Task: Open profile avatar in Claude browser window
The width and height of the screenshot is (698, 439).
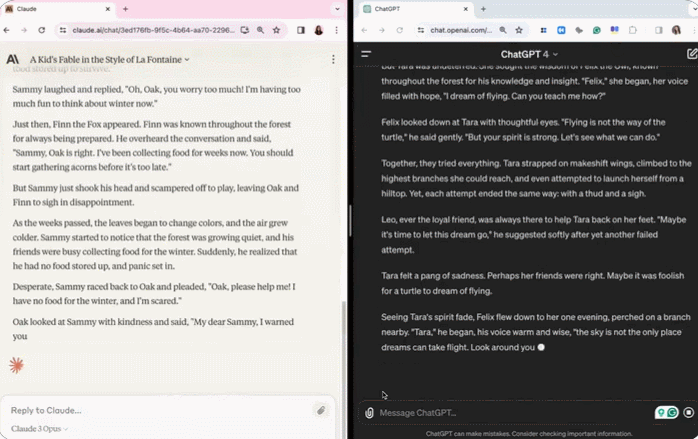Action: (x=319, y=30)
